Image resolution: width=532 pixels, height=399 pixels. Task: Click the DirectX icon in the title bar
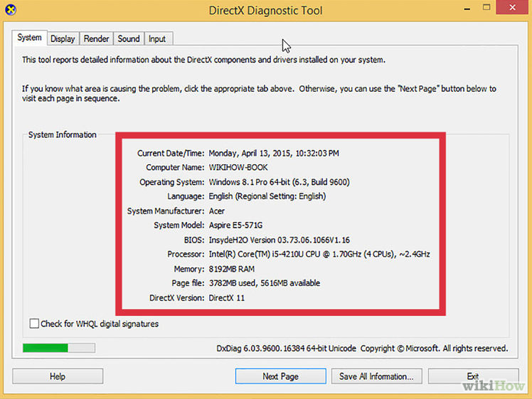pyautogui.click(x=11, y=11)
